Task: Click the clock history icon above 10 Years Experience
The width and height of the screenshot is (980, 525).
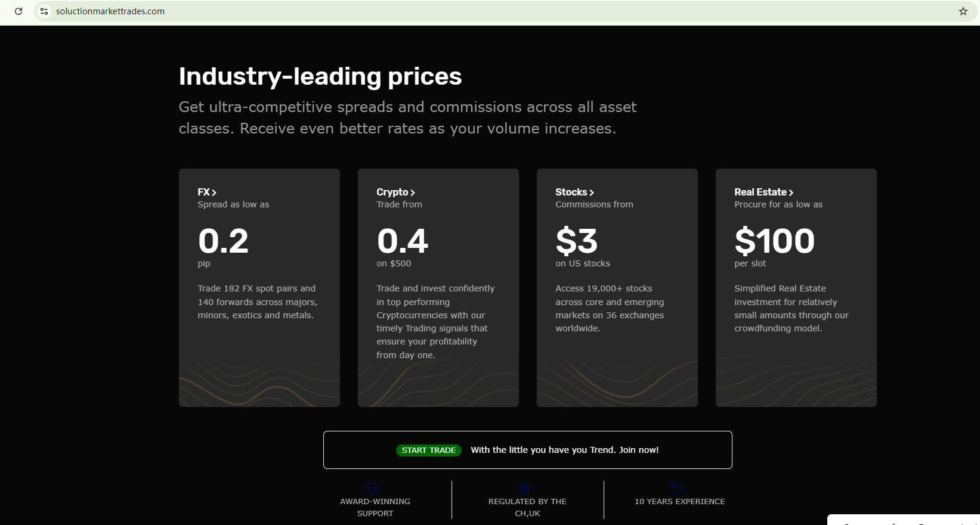Action: (x=676, y=489)
